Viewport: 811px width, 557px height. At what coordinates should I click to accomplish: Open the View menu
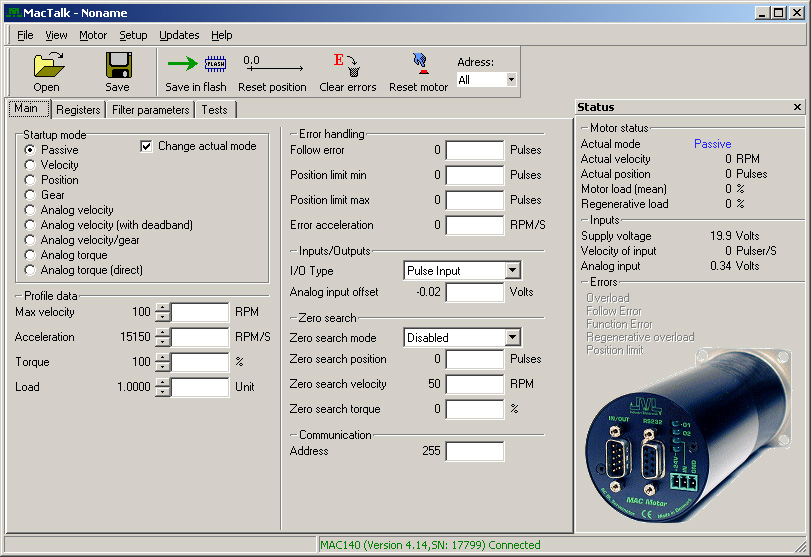click(56, 35)
